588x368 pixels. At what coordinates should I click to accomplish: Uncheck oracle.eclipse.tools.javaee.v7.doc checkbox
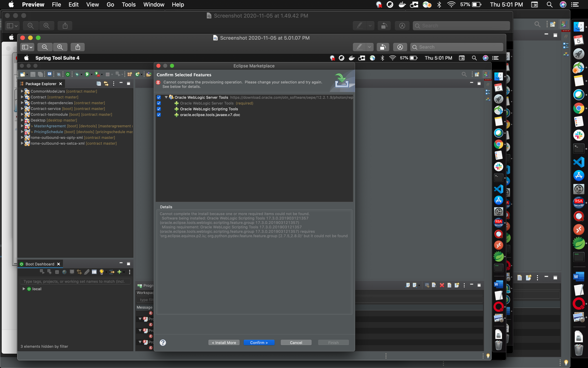click(159, 115)
